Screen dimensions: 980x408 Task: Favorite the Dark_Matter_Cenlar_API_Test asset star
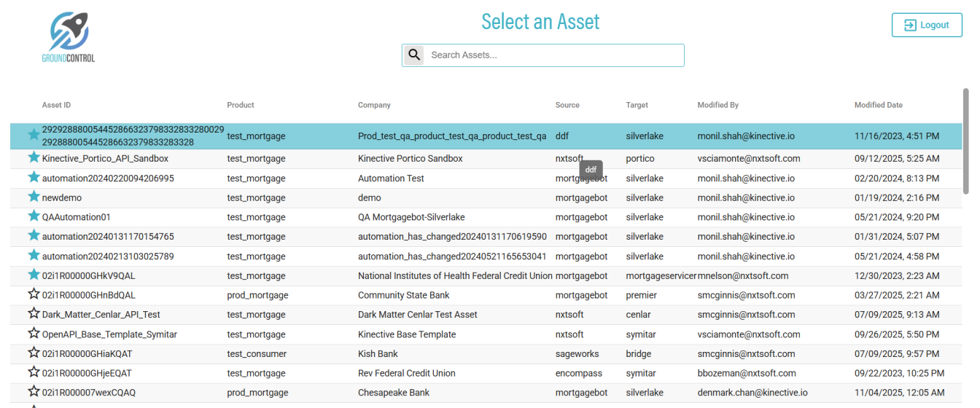coord(34,314)
